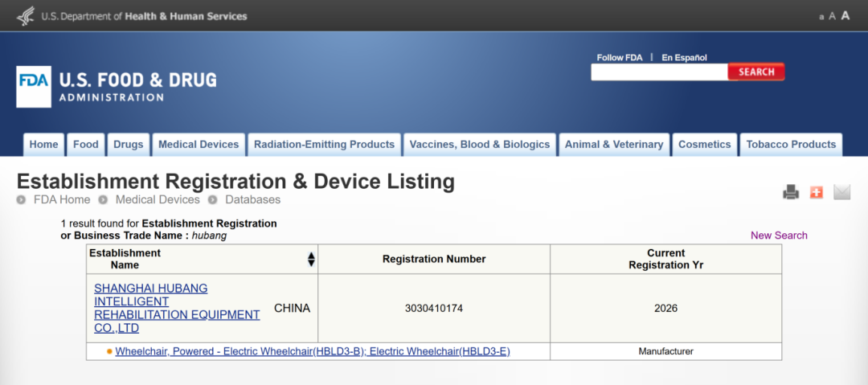868x385 pixels.
Task: Click the Databases breadcrumb link
Action: click(x=252, y=199)
